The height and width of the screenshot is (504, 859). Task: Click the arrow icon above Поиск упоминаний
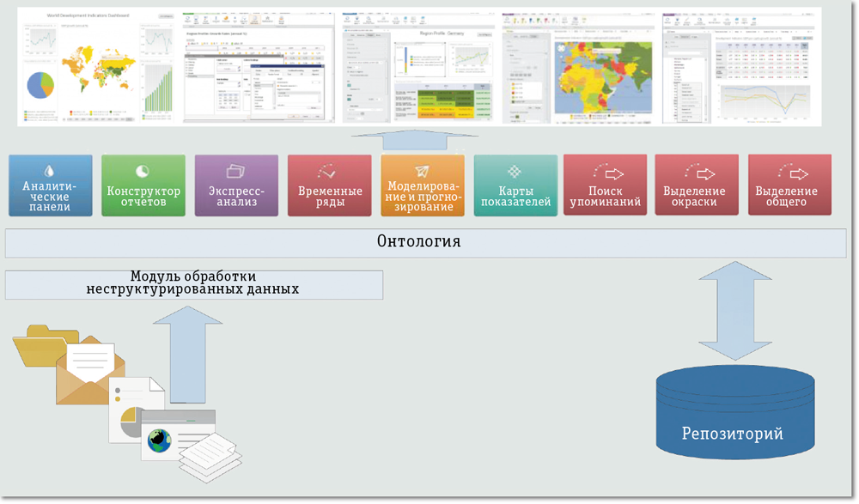[609, 173]
